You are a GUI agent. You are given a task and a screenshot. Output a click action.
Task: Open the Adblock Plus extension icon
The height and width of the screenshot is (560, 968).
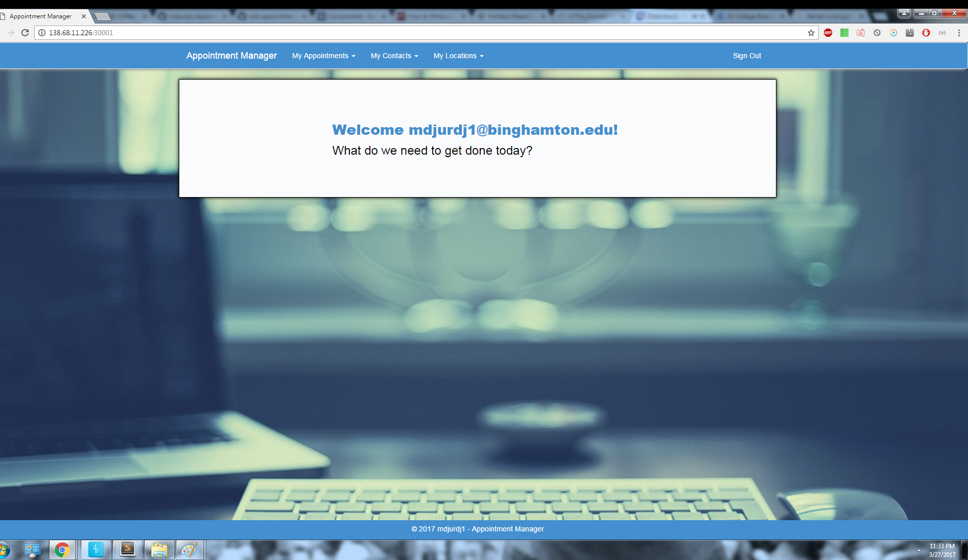click(828, 33)
